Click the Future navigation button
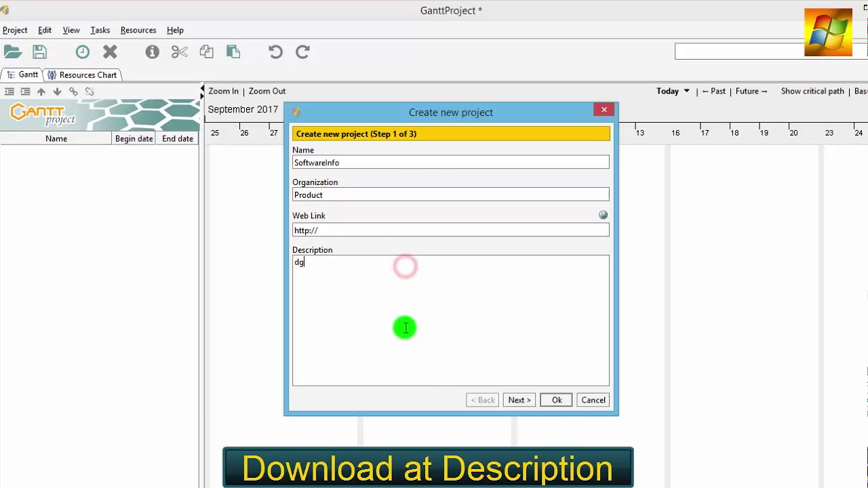 [751, 91]
